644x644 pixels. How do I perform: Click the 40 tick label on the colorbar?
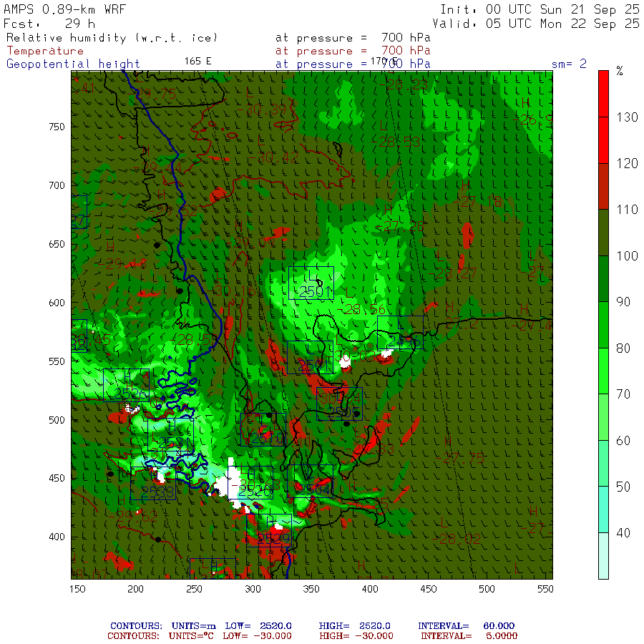pyautogui.click(x=623, y=533)
